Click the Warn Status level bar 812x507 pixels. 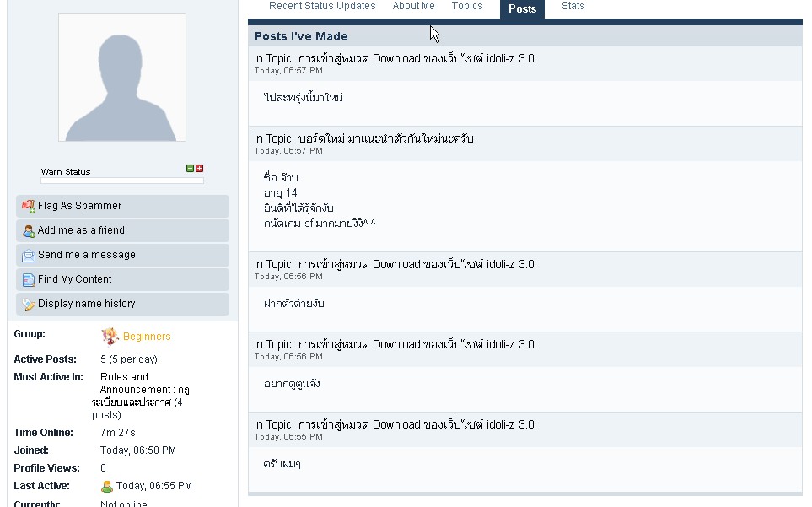[x=122, y=181]
